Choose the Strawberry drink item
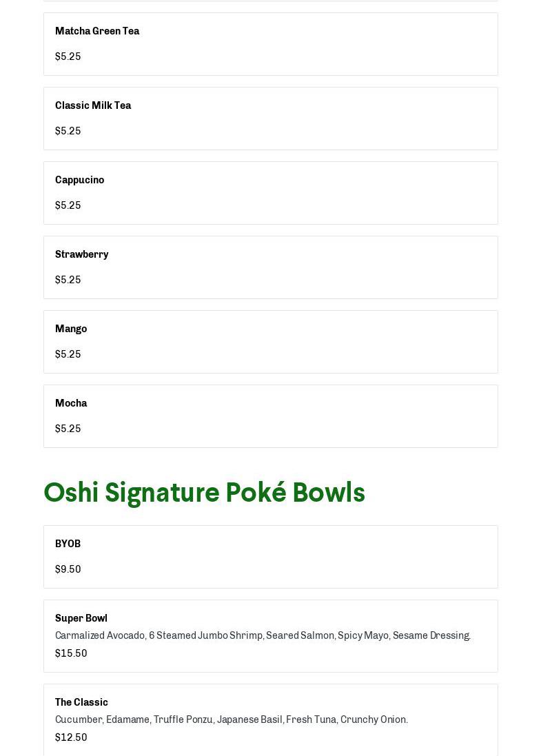Viewport: 541px width, 756px height. coord(270,267)
